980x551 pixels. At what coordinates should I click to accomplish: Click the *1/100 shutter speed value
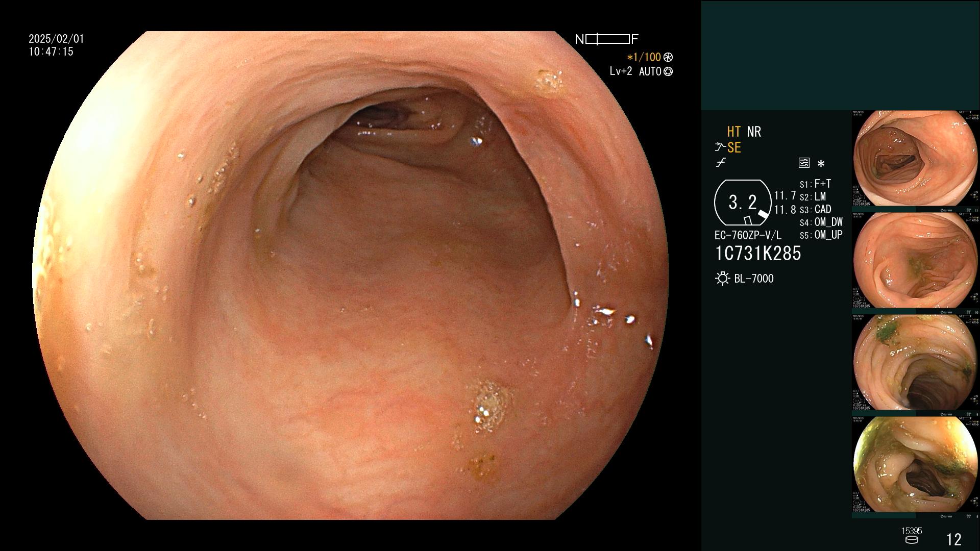[x=644, y=57]
